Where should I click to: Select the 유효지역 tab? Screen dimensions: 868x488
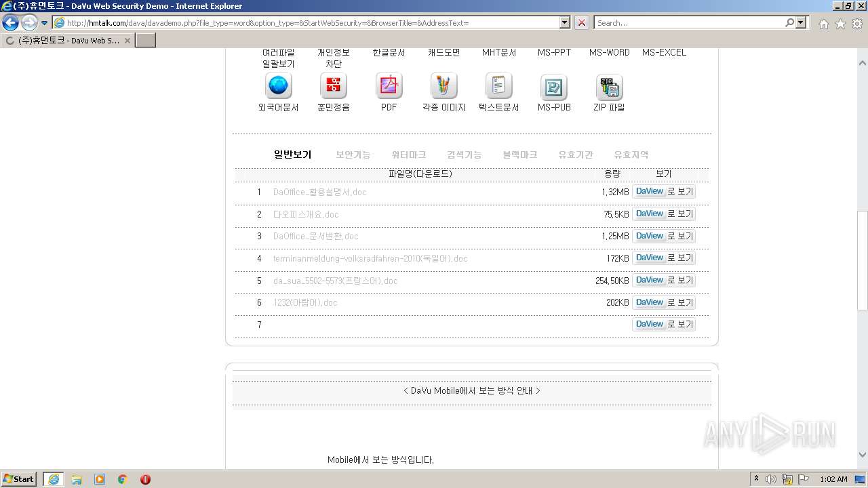pyautogui.click(x=631, y=155)
